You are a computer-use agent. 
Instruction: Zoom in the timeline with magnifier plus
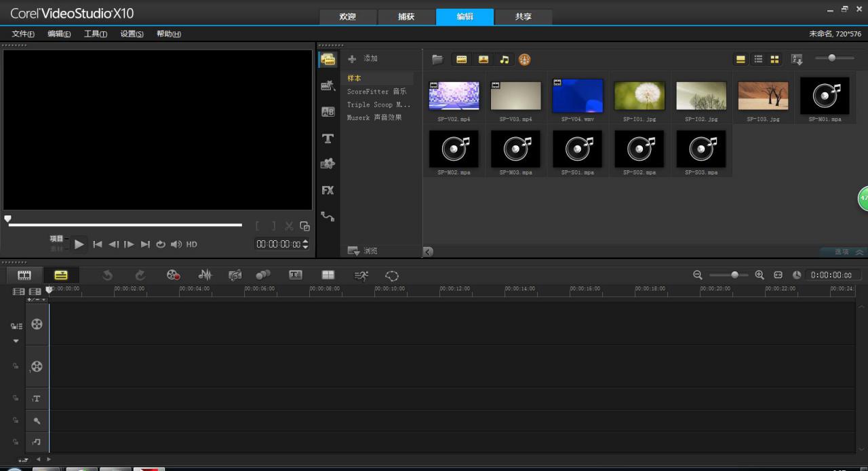759,275
